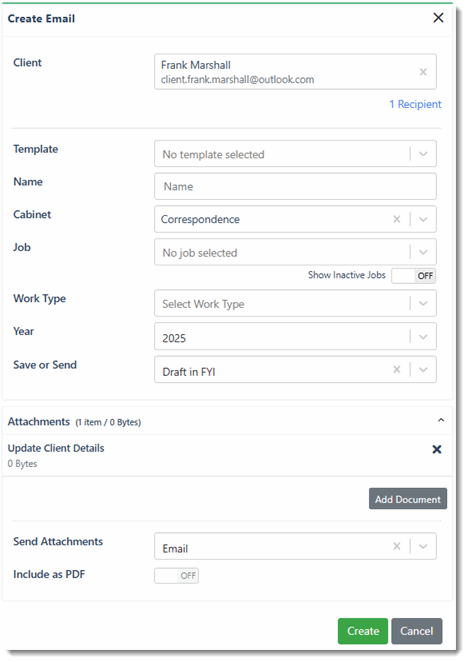This screenshot has height=662, width=468.
Task: Open the Job dropdown
Action: pyautogui.click(x=295, y=252)
